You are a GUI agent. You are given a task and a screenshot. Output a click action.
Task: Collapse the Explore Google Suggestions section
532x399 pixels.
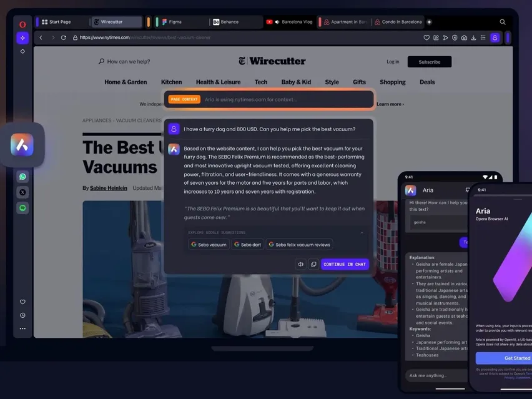click(362, 233)
